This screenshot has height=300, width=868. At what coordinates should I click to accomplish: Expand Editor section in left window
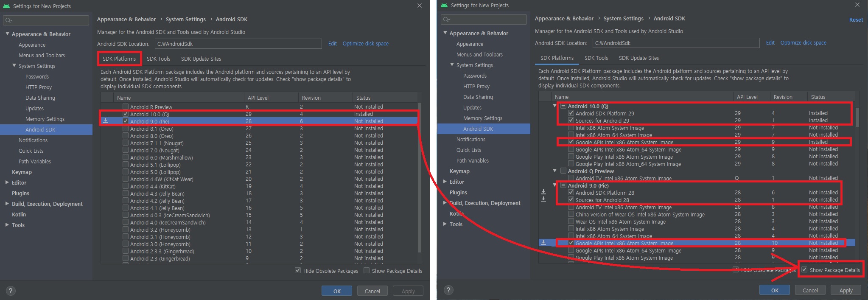pos(7,182)
